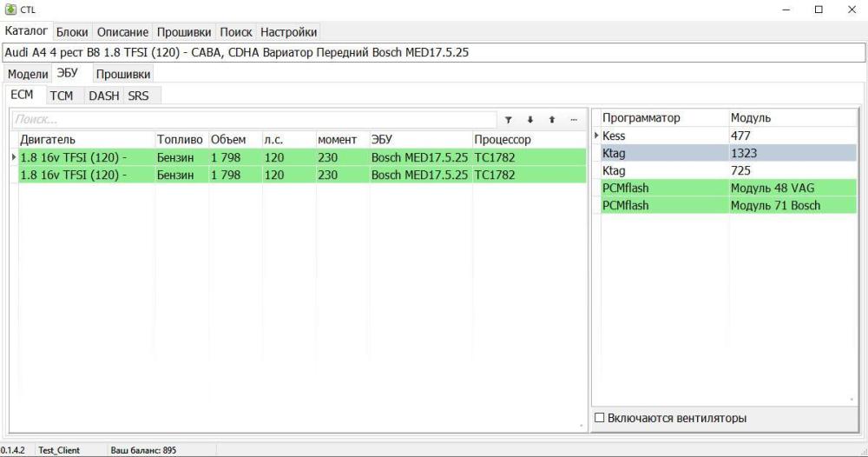Click the row indicator arrow beside Kess
The image size is (868, 457).
[596, 136]
